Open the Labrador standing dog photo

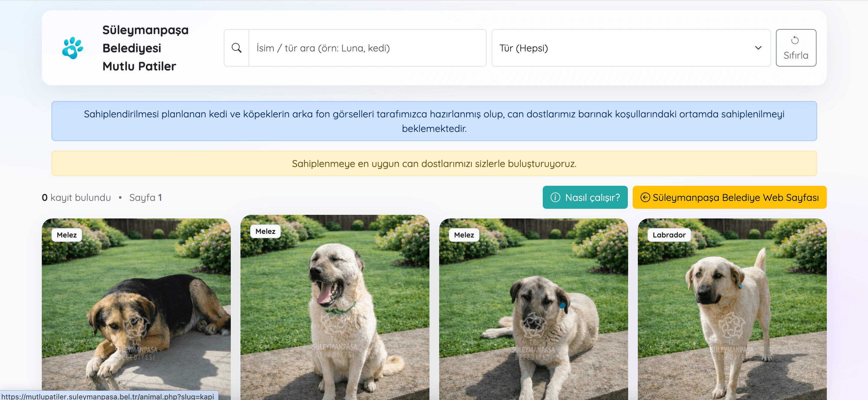[x=732, y=309]
